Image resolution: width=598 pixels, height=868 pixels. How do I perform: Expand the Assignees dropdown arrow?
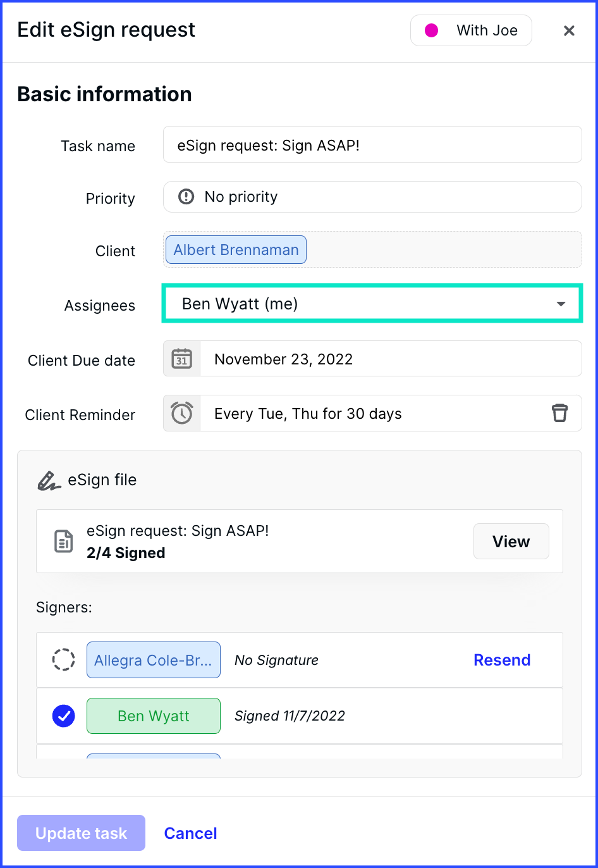click(x=561, y=304)
